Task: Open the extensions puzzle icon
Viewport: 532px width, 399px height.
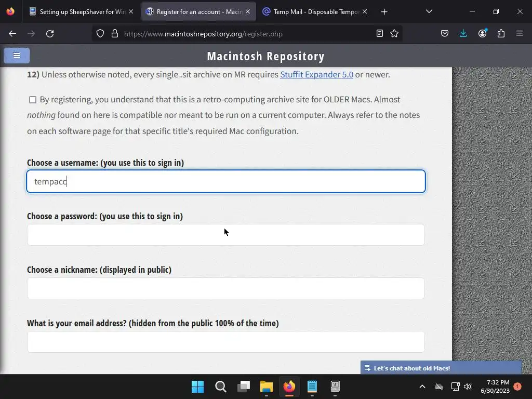Action: [x=501, y=33]
